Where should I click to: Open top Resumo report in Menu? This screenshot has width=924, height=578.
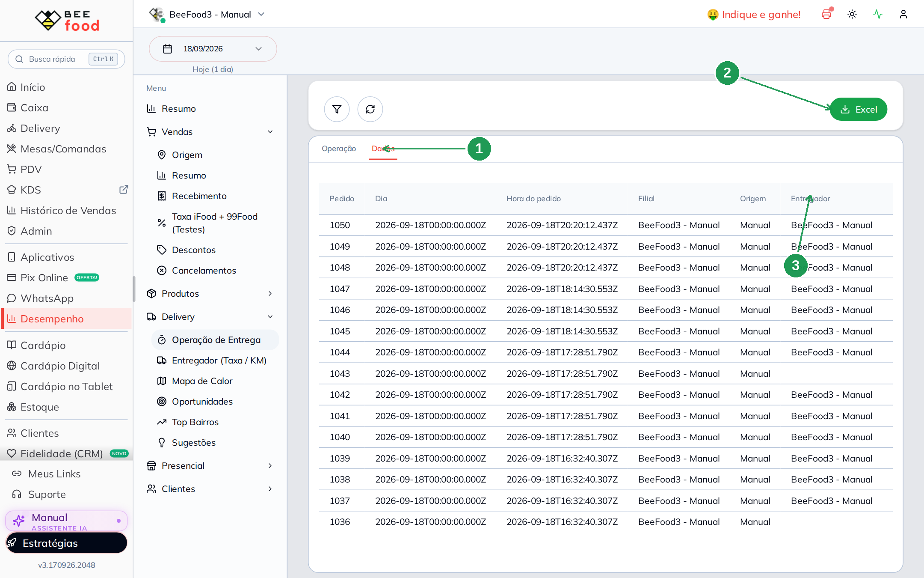(x=210, y=108)
